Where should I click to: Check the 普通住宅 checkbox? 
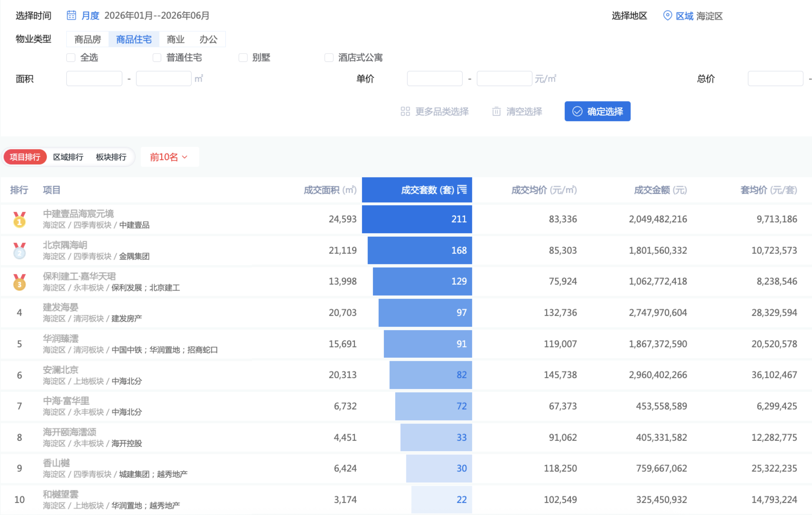(x=157, y=57)
